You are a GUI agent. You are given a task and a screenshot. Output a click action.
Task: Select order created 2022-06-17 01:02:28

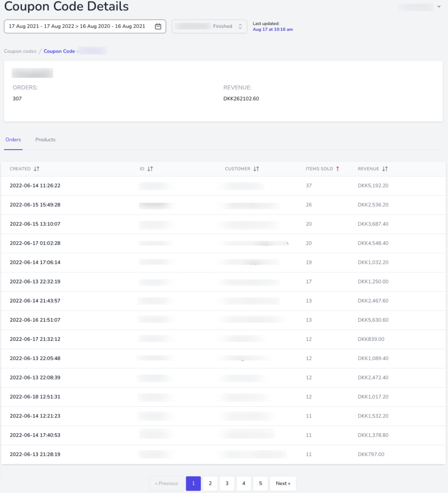[x=223, y=243]
